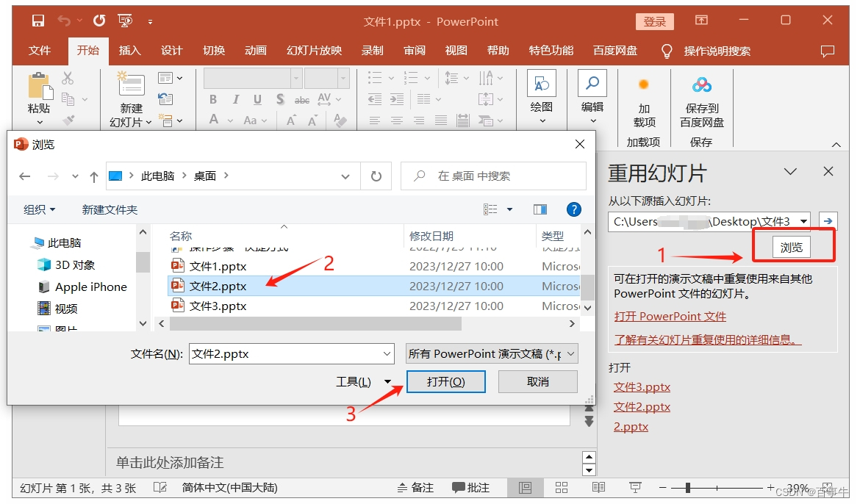Open the Reuse Slides pane options chevron
This screenshot has width=860, height=504.
pyautogui.click(x=789, y=172)
